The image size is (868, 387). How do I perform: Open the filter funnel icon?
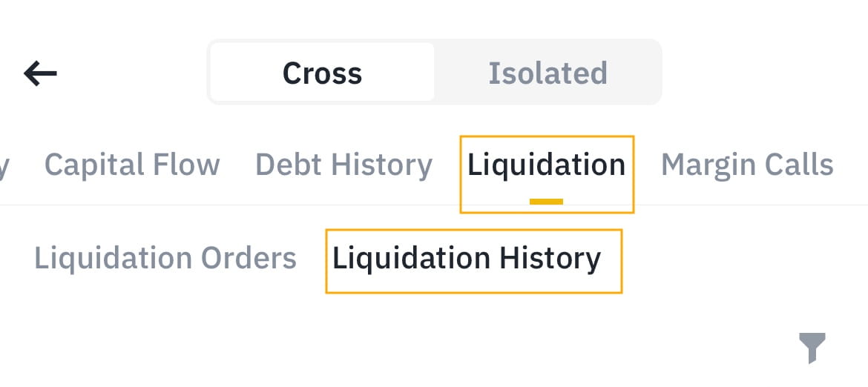pos(812,348)
